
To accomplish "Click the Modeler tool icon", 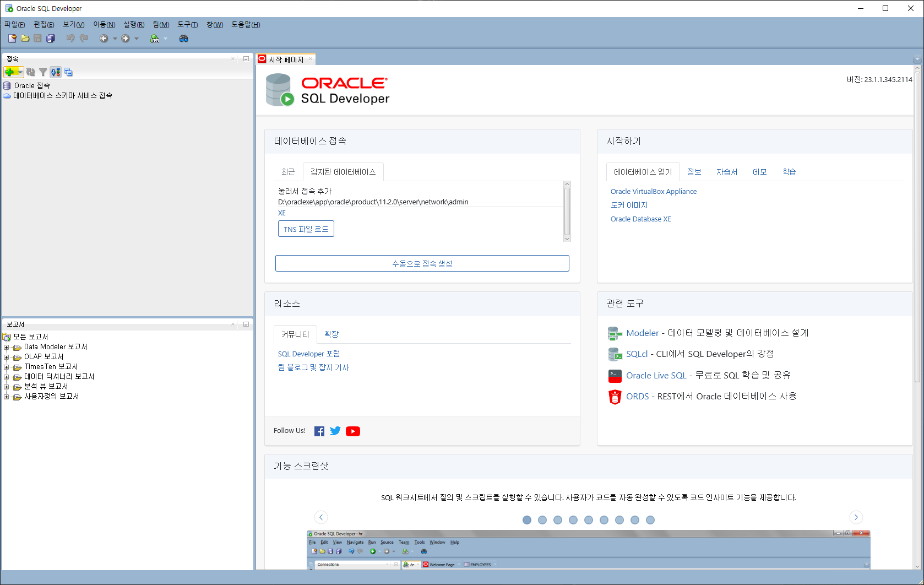I will pyautogui.click(x=615, y=333).
